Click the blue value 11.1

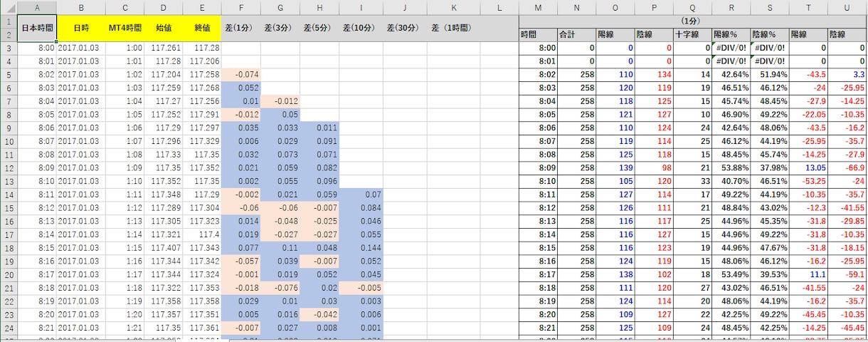click(x=808, y=275)
